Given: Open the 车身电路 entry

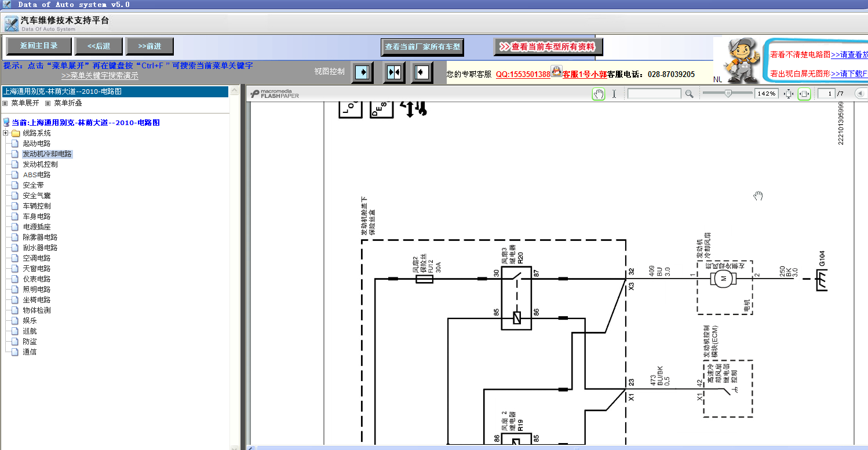Looking at the screenshot, I should 37,217.
